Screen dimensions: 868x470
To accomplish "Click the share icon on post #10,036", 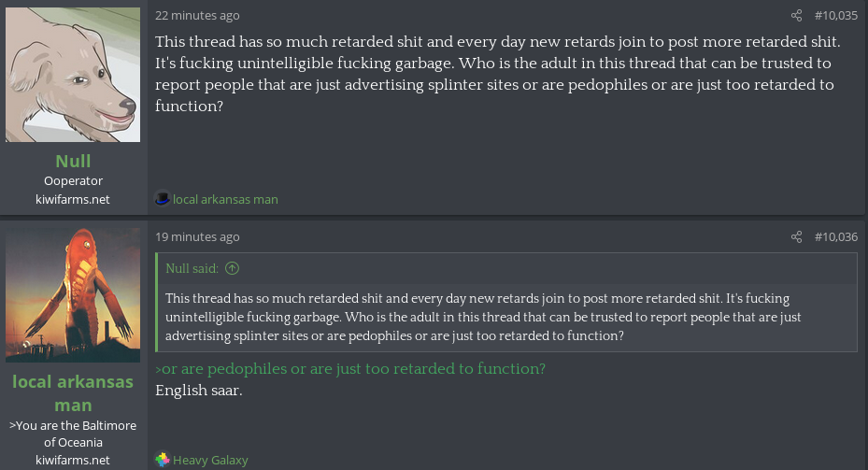I will pos(796,236).
